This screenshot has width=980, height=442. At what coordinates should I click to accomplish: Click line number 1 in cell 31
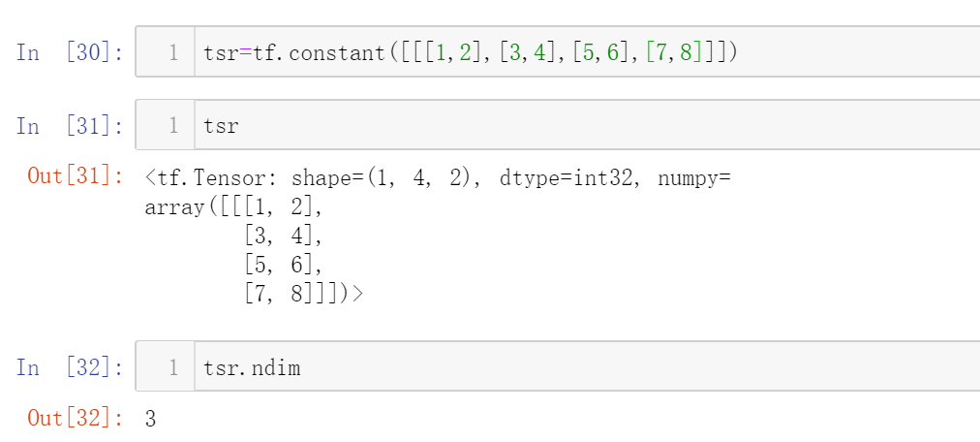click(173, 126)
